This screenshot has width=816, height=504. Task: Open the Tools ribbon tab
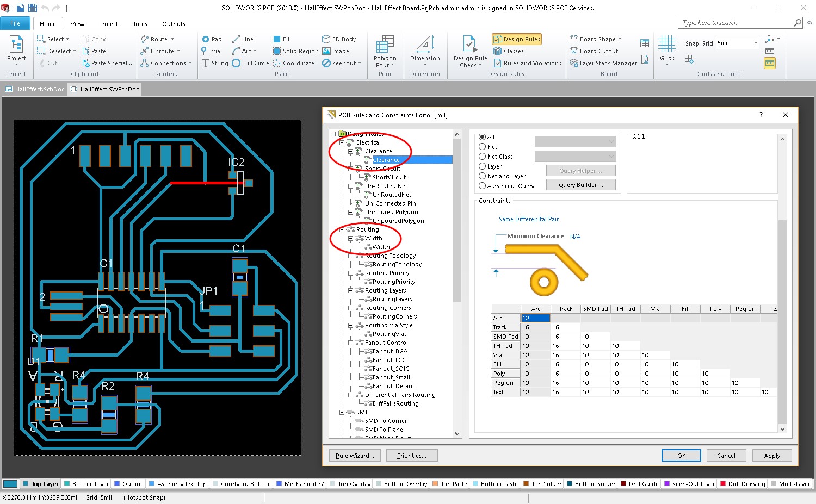(x=140, y=24)
